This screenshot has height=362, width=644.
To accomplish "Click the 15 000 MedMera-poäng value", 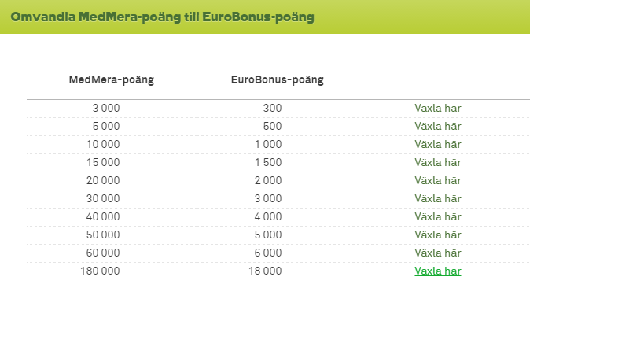I will (103, 162).
